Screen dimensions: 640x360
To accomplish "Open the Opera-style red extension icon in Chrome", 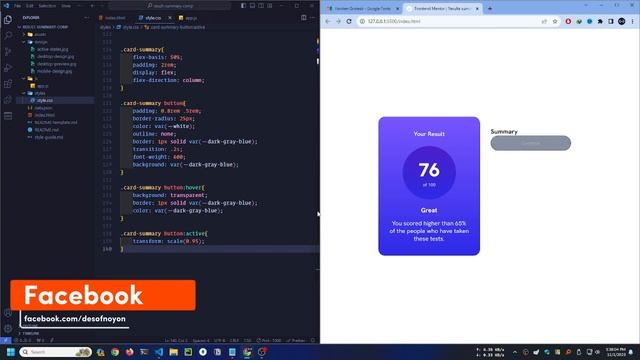I will 568,21.
